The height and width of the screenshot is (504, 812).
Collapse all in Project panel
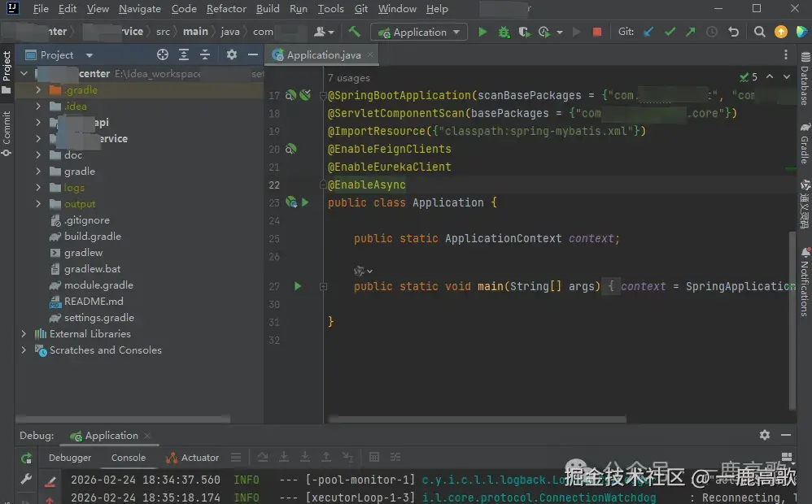(205, 54)
